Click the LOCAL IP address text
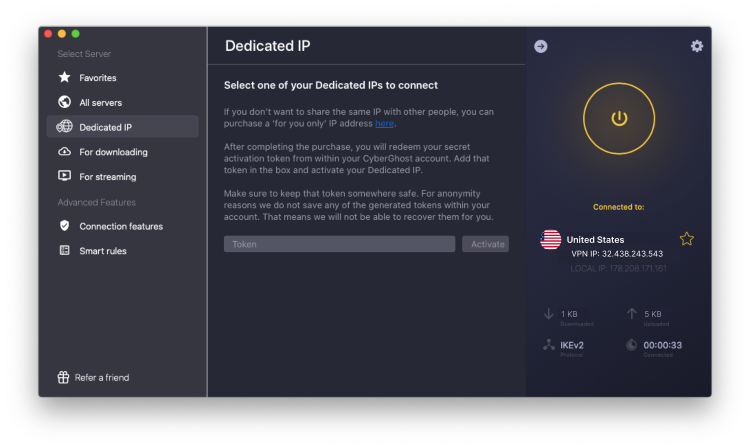 (618, 268)
